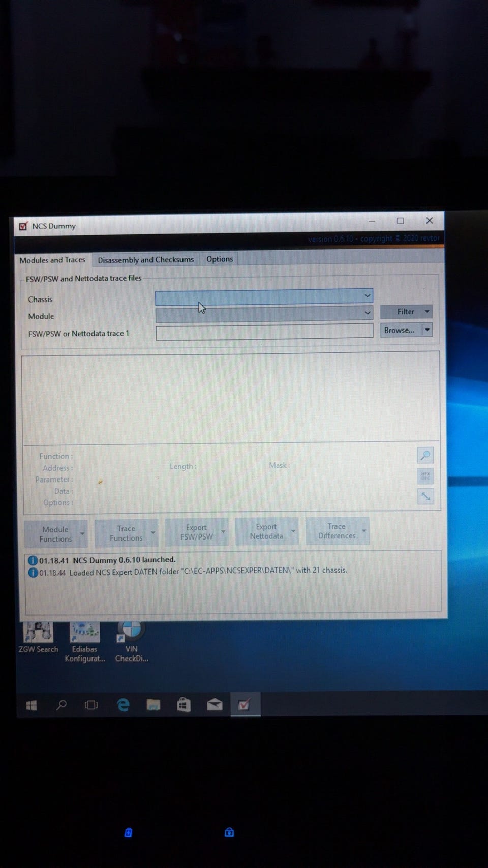488x868 pixels.
Task: Open the Windows Start menu
Action: [x=32, y=705]
